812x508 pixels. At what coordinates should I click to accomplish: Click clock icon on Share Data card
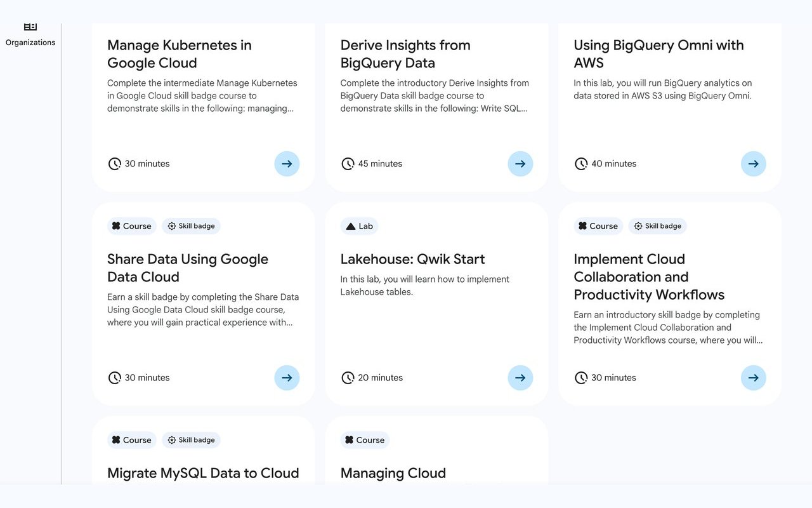point(114,378)
